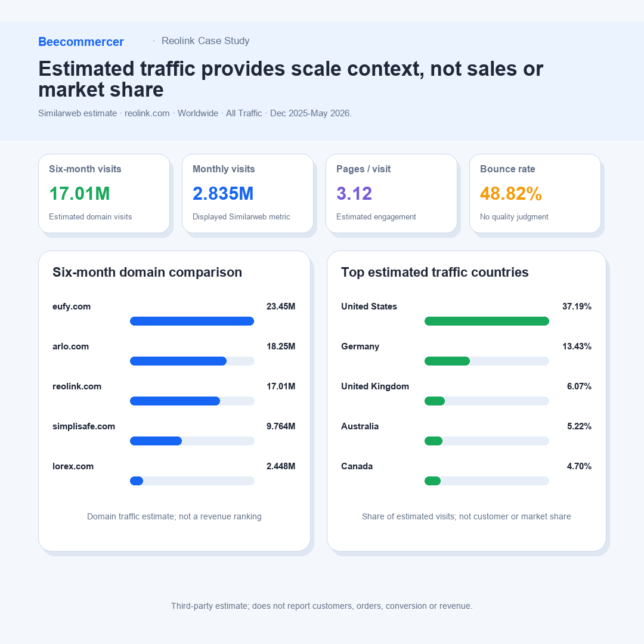
Task: Select the 4.70% value
Action: pyautogui.click(x=579, y=466)
